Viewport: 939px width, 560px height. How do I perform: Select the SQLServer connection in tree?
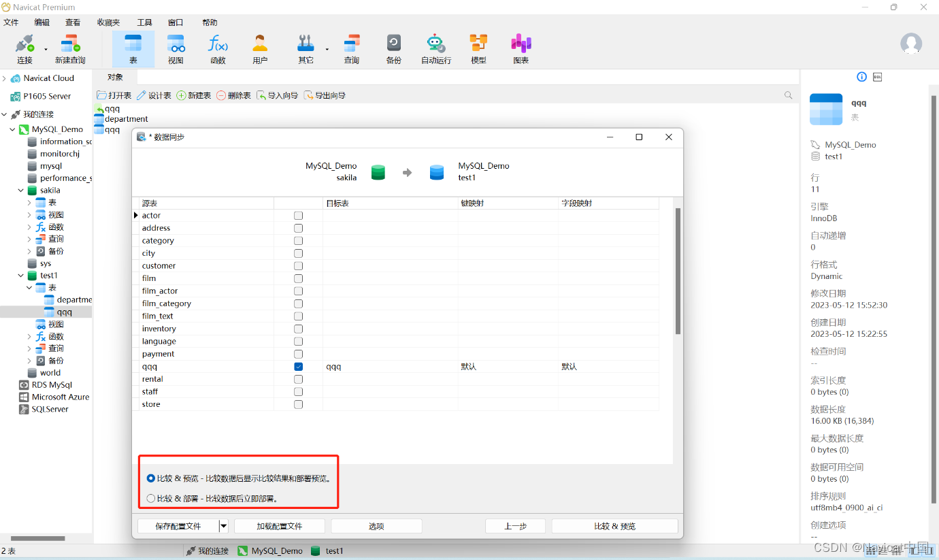[x=50, y=410]
